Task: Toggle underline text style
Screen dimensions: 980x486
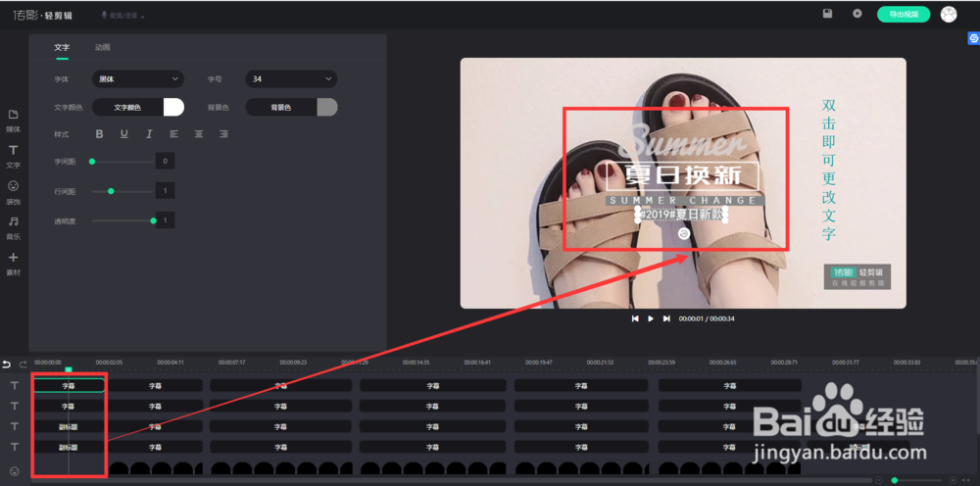Action: pyautogui.click(x=124, y=133)
